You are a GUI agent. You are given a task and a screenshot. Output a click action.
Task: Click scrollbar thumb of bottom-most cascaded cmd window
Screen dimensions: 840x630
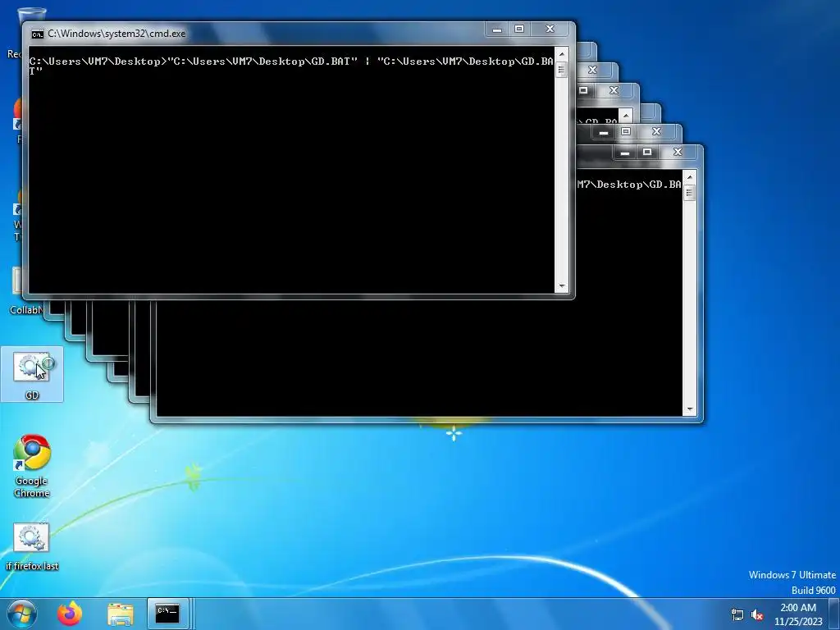[689, 193]
